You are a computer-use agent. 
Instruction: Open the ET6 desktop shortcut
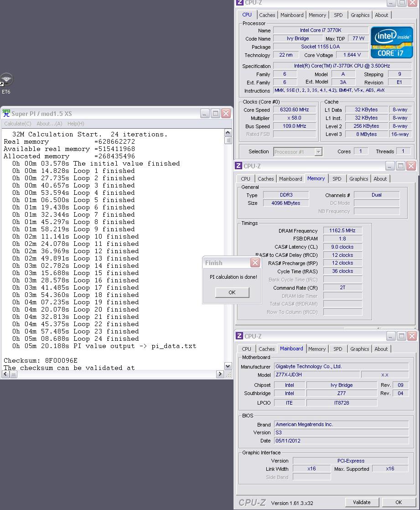[6, 83]
